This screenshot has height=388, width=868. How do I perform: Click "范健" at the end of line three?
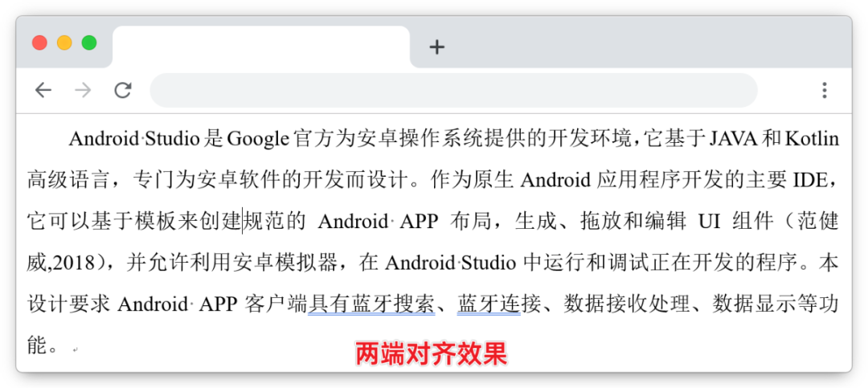click(x=818, y=222)
